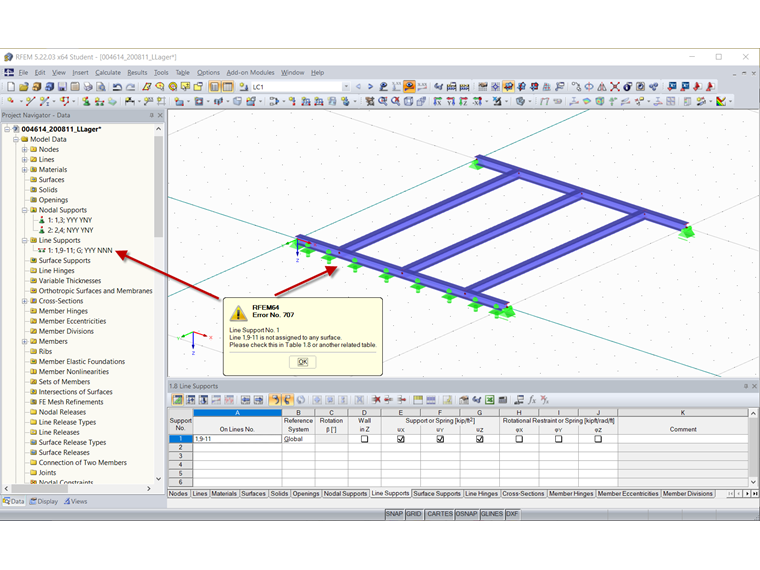Switch navigator to Display tab

(x=44, y=501)
